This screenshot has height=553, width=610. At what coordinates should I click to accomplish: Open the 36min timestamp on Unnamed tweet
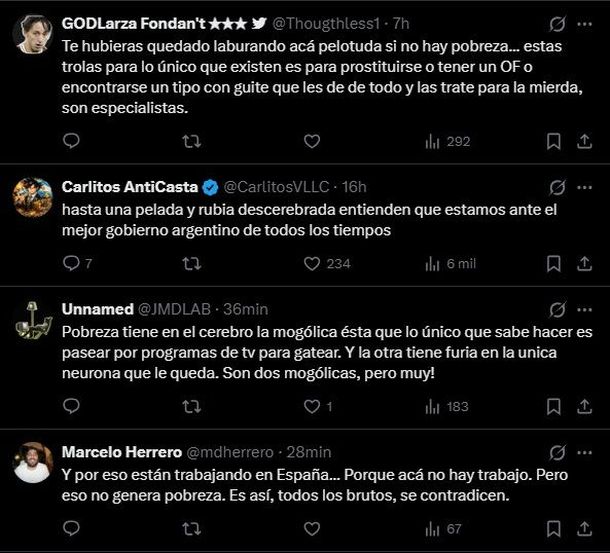tap(247, 309)
